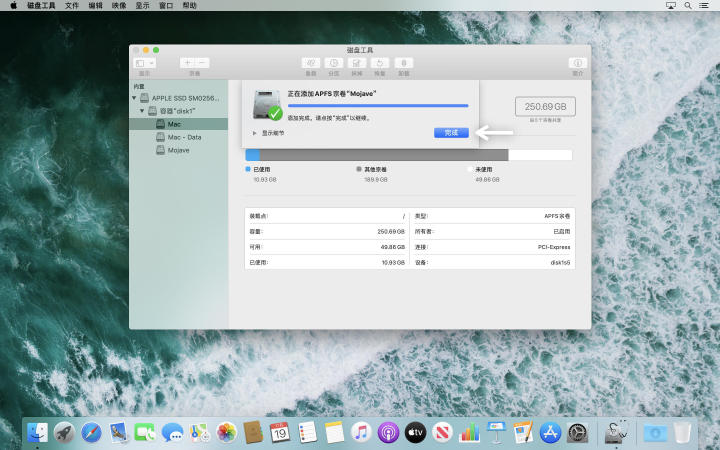Open Apple TV from the Dock
The width and height of the screenshot is (720, 450).
coord(415,433)
